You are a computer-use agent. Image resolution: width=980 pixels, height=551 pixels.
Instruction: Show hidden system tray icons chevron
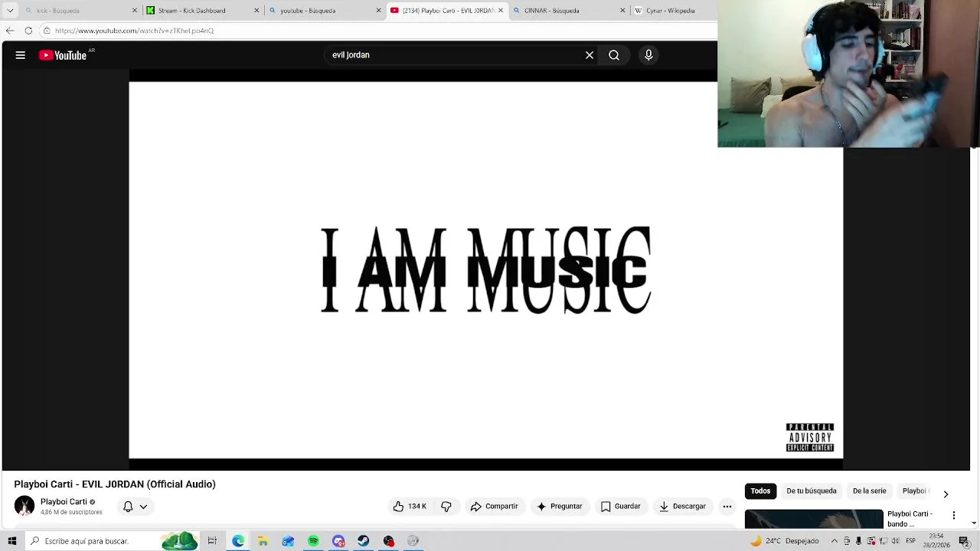835,541
